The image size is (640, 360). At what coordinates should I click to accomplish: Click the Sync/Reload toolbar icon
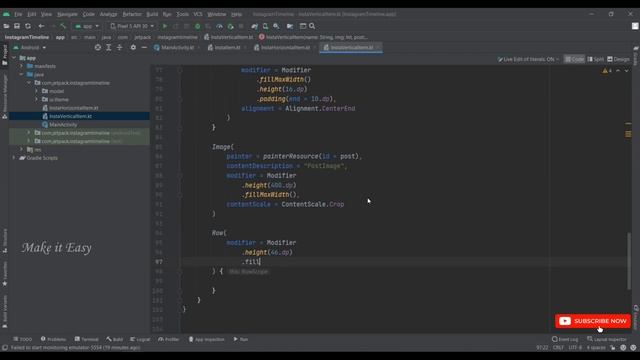tap(28, 26)
